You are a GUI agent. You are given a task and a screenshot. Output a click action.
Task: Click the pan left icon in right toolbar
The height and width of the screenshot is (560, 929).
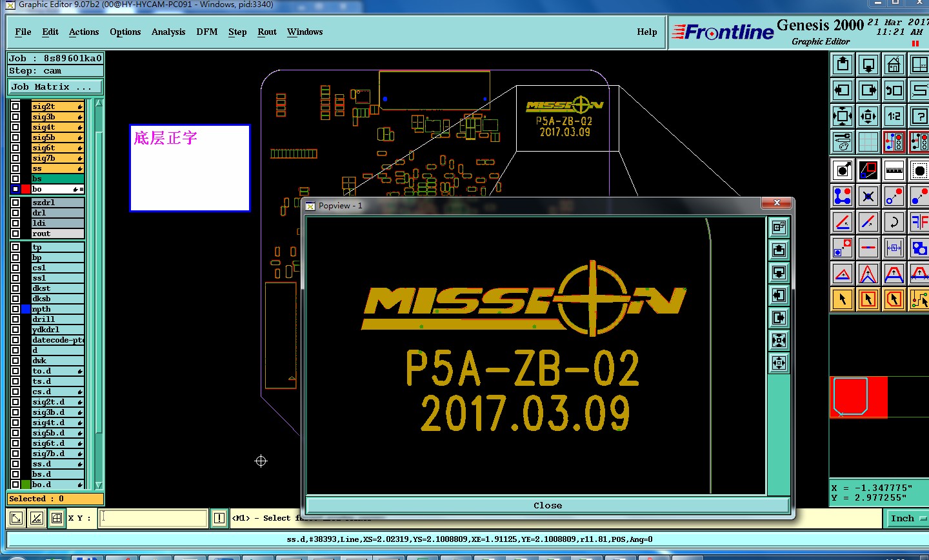pos(843,90)
